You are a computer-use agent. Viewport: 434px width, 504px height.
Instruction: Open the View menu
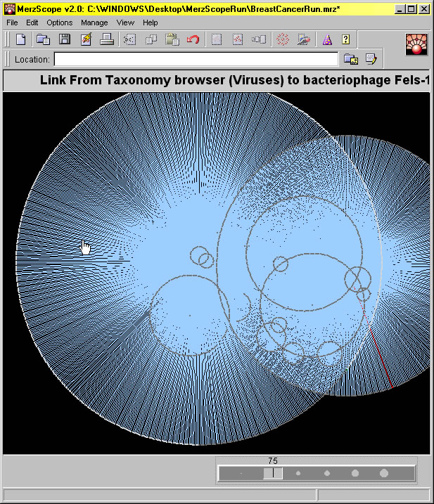point(125,22)
